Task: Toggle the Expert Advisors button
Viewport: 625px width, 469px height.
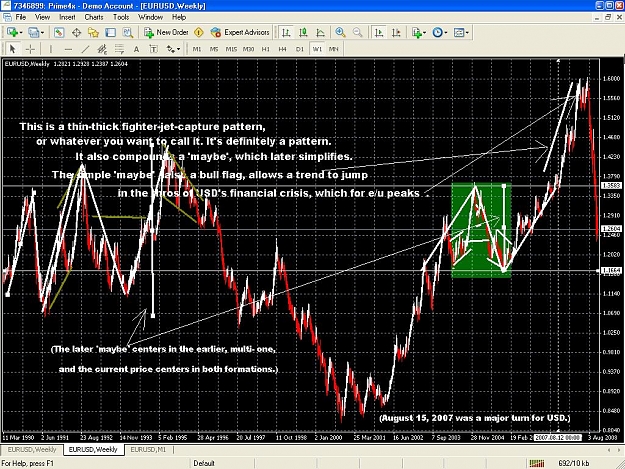Action: pyautogui.click(x=240, y=33)
